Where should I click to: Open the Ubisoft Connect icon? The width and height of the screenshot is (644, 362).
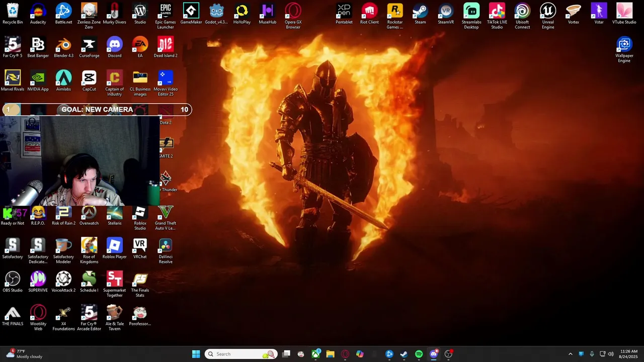click(522, 16)
